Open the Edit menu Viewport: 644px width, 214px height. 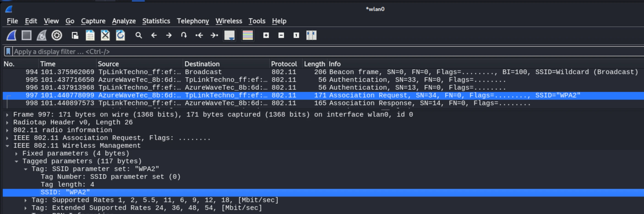[31, 21]
